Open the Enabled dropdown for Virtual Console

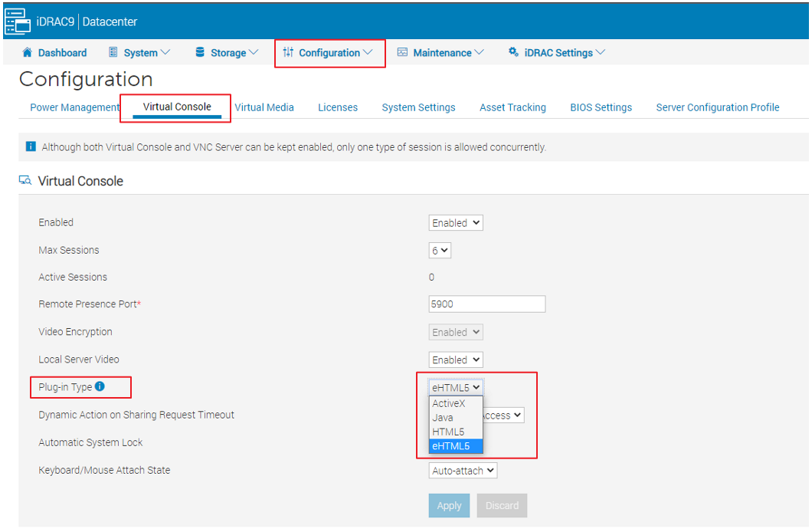click(x=456, y=223)
